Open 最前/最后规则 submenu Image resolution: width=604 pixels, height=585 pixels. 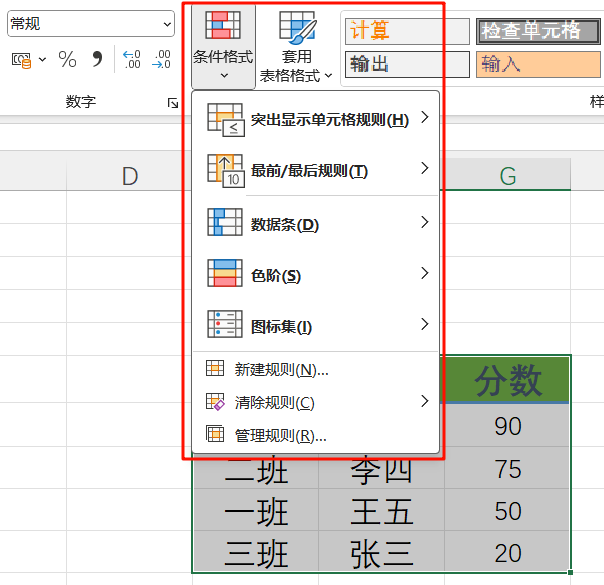[315, 170]
